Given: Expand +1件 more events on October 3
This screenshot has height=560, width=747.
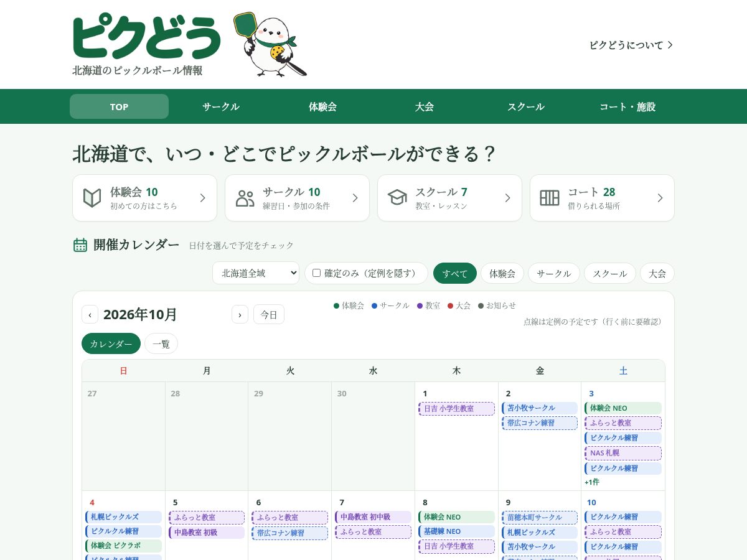Looking at the screenshot, I should pyautogui.click(x=592, y=482).
